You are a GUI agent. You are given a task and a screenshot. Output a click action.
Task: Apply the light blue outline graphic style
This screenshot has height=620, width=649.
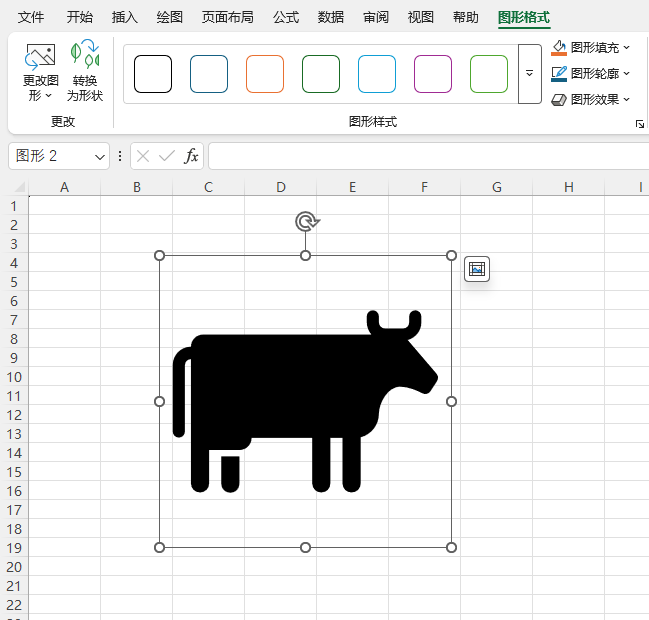point(377,74)
